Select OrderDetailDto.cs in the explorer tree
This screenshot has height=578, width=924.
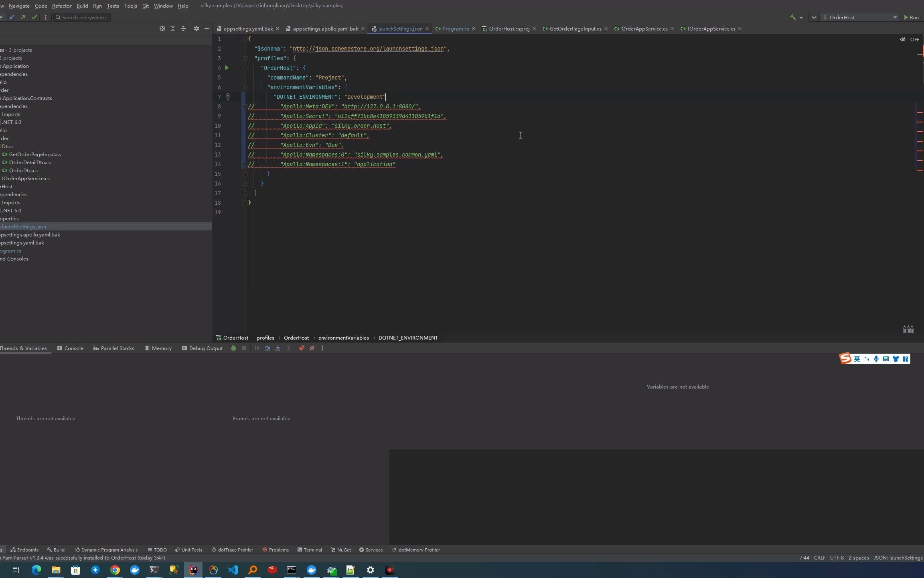(30, 163)
